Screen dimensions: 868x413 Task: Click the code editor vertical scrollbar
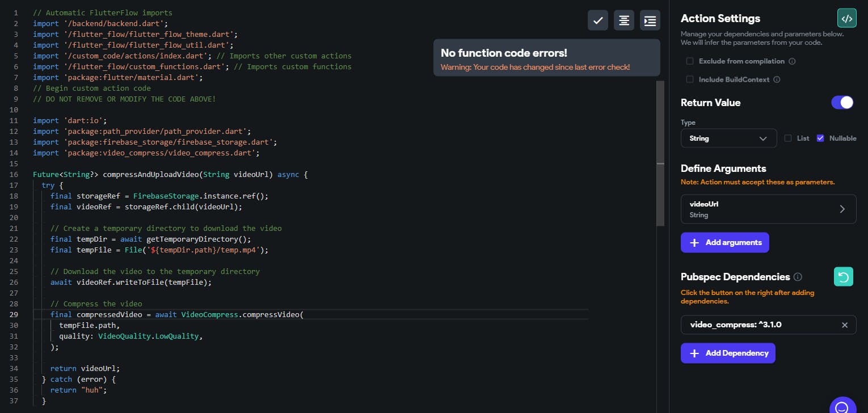pos(660,153)
